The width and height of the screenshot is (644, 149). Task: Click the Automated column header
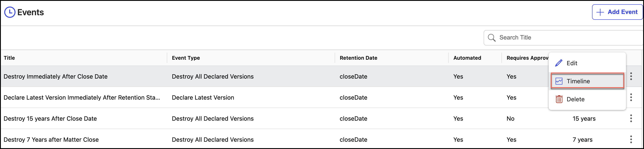pyautogui.click(x=467, y=58)
